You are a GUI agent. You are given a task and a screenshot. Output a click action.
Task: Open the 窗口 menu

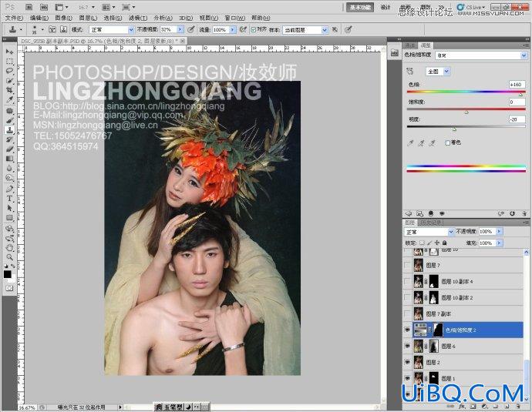click(235, 18)
